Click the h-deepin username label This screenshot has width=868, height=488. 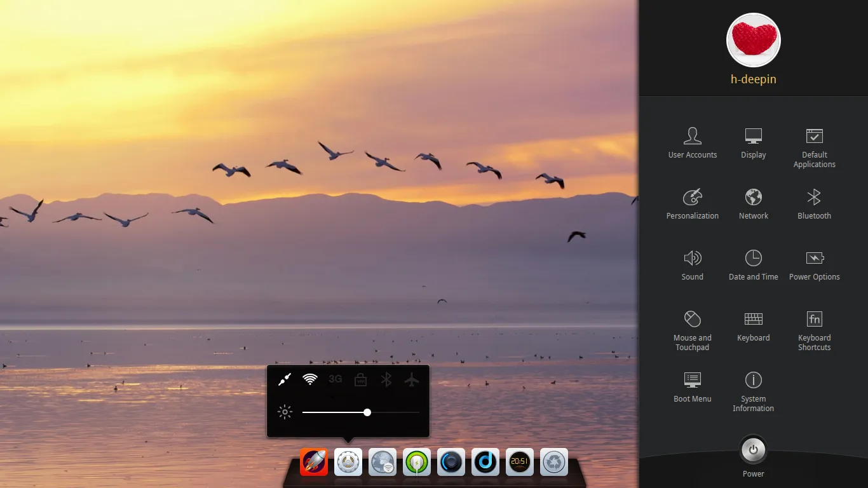[x=754, y=79]
